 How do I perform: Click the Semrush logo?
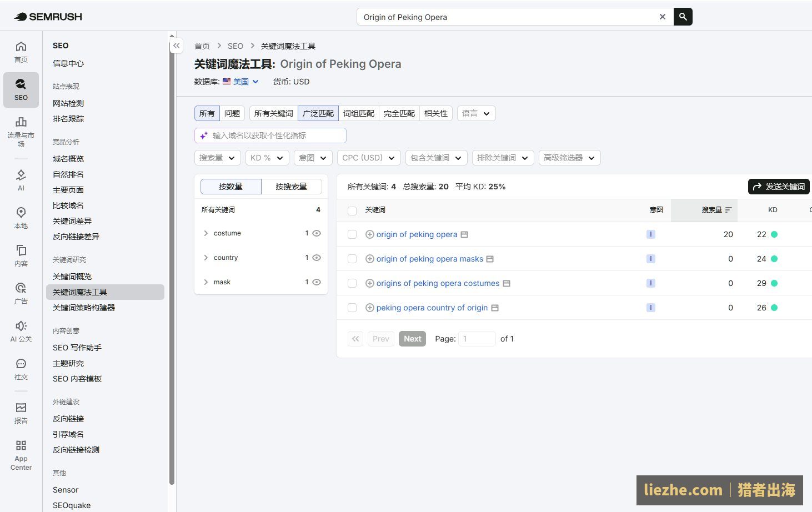click(48, 17)
